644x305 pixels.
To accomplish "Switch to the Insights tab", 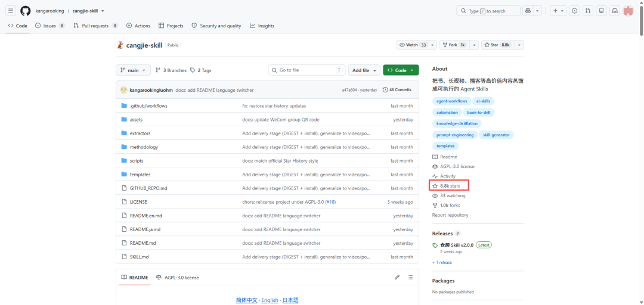I will [262, 26].
